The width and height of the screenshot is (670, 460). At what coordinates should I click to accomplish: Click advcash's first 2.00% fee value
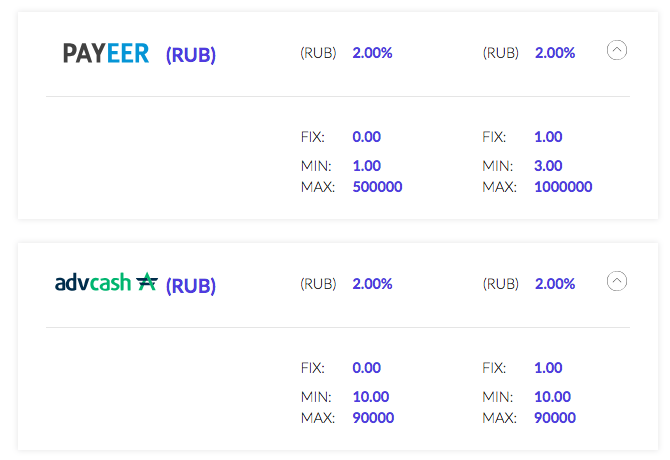pos(372,284)
